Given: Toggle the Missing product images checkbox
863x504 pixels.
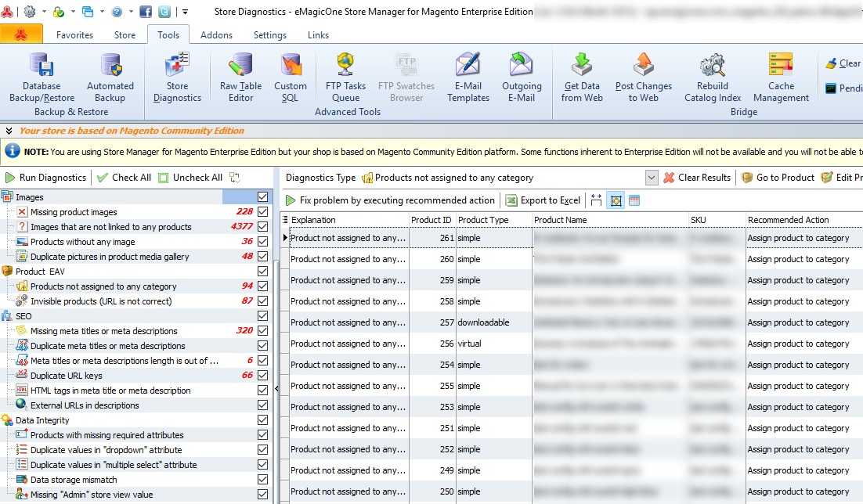Looking at the screenshot, I should pos(262,212).
